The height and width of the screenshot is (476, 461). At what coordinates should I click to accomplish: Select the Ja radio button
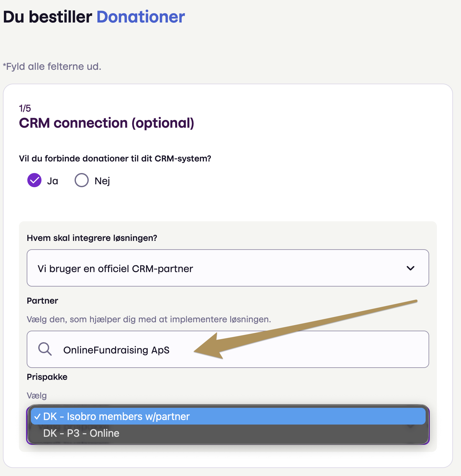pyautogui.click(x=34, y=180)
